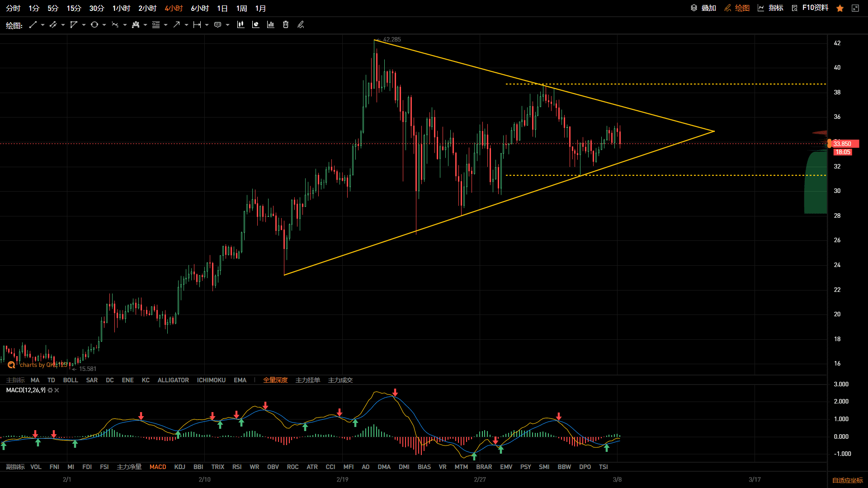Close the MACD indicator panel

pos(57,390)
